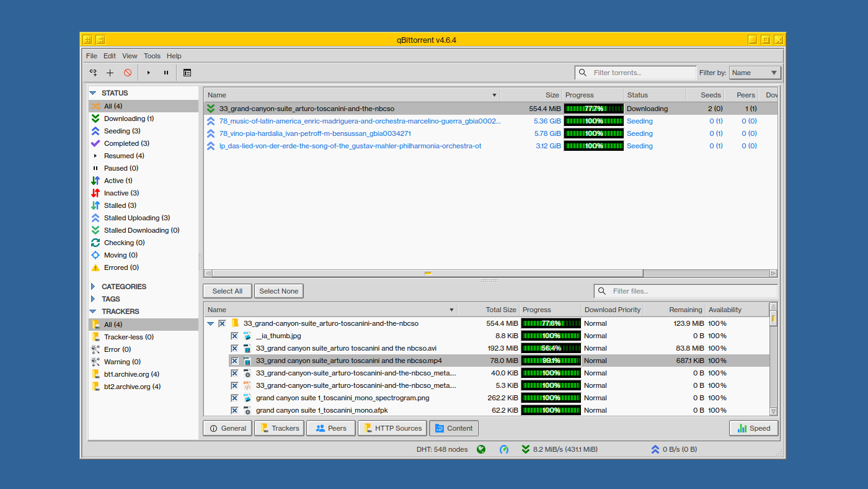
Task: Select the Paused (0) status filter
Action: click(143, 168)
